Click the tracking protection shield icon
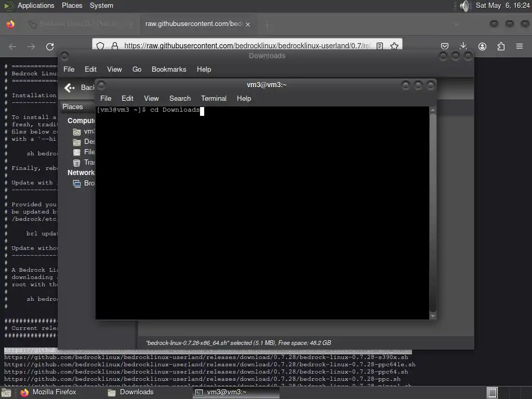 coord(100,46)
